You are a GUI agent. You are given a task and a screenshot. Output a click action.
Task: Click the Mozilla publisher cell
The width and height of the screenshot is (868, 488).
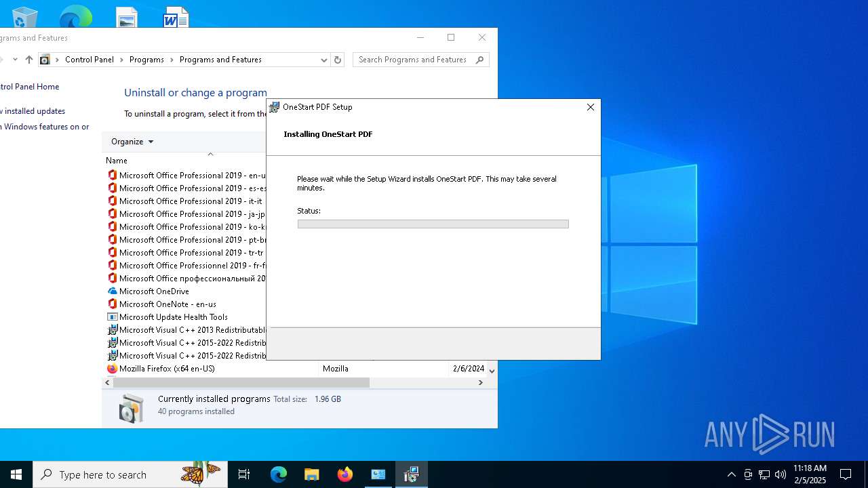[x=336, y=369]
